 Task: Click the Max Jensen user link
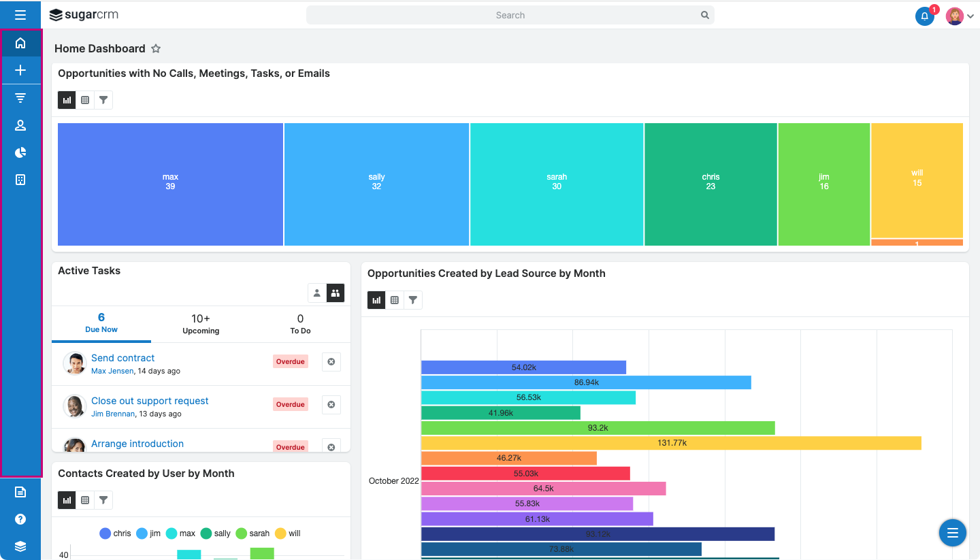tap(113, 371)
